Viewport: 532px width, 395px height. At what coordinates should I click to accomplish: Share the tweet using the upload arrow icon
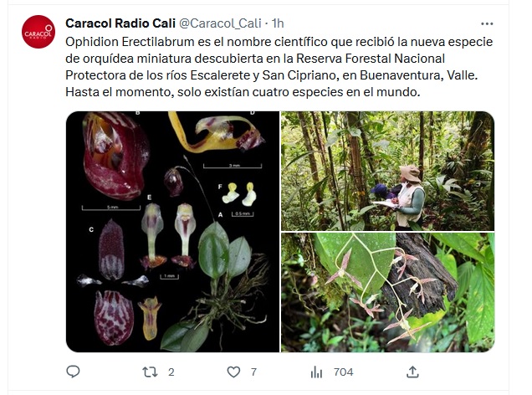pyautogui.click(x=412, y=372)
